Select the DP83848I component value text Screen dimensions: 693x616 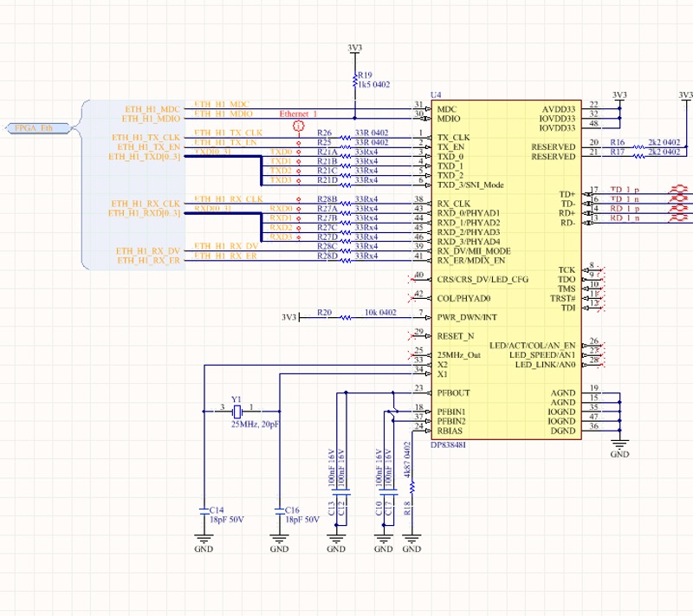(448, 445)
